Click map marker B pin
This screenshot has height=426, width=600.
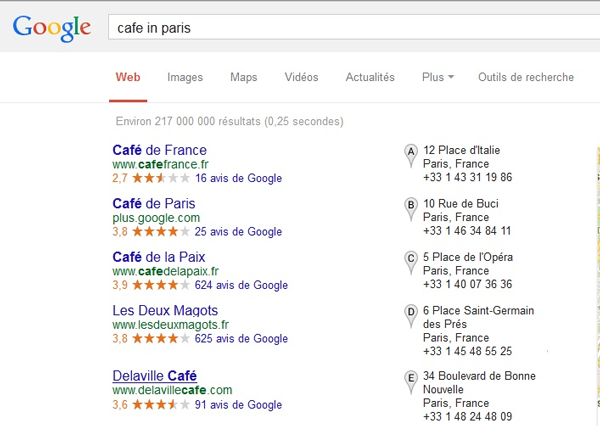409,207
